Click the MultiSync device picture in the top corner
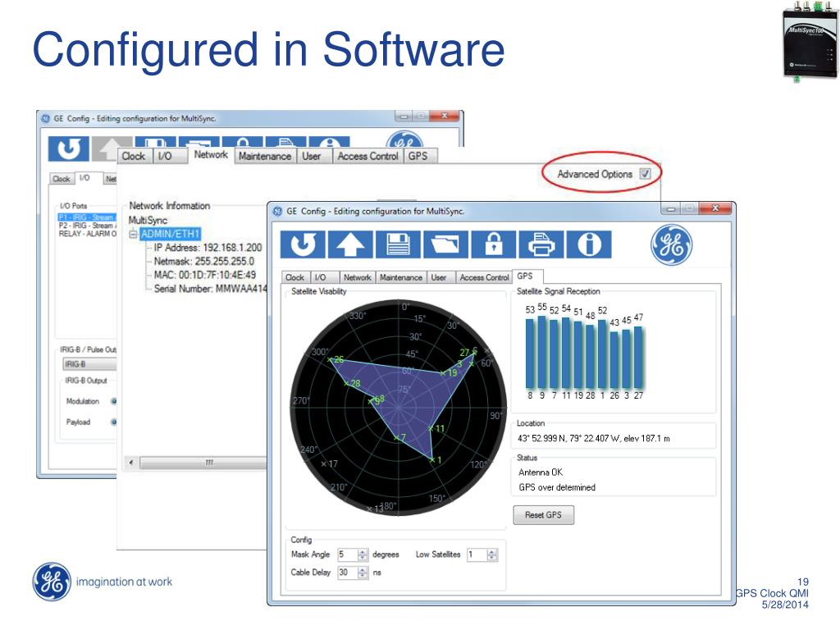 pyautogui.click(x=810, y=42)
